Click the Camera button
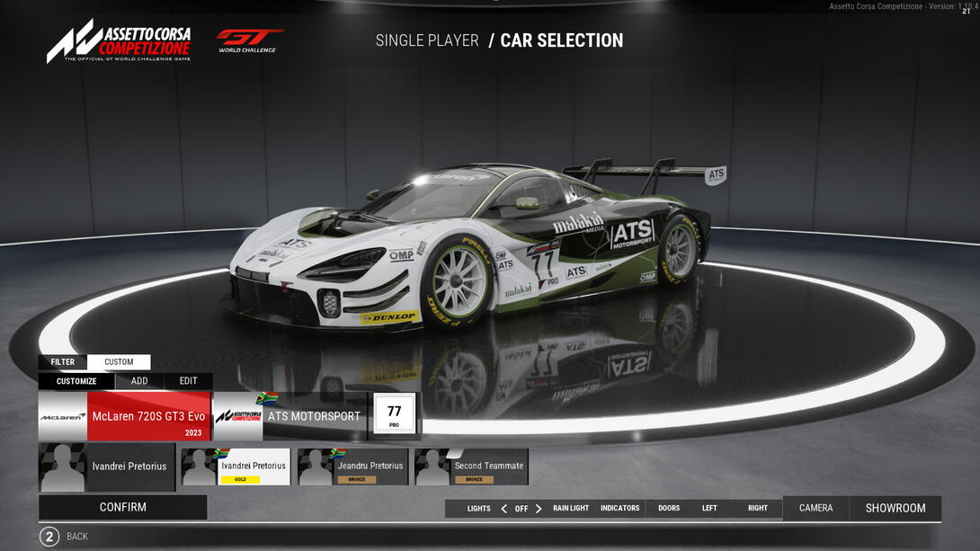 [x=815, y=509]
